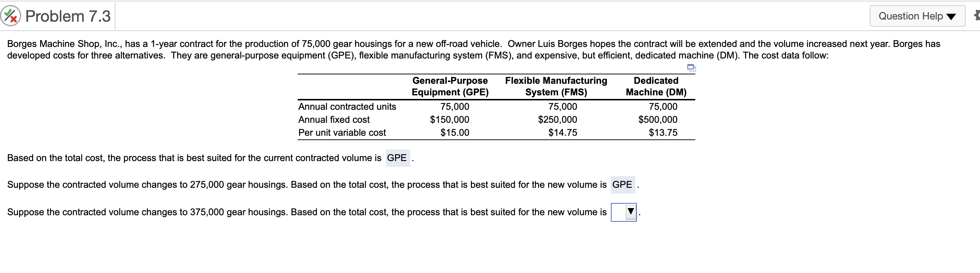Click the $15.00 GPE variable cost cell

455,133
